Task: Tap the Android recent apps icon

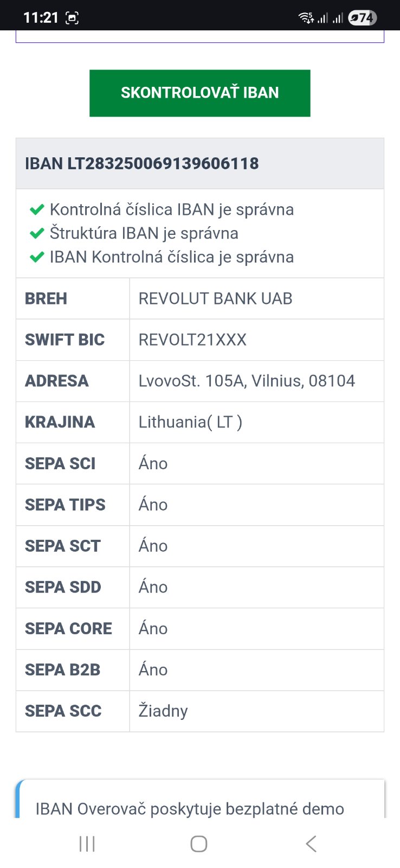Action: coord(87,844)
